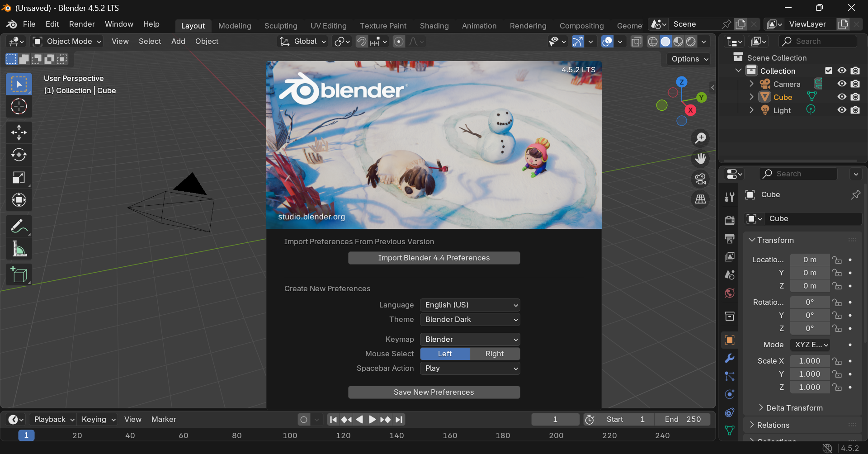Image resolution: width=868 pixels, height=454 pixels.
Task: Open the Spacebar Action dropdown
Action: (x=470, y=368)
